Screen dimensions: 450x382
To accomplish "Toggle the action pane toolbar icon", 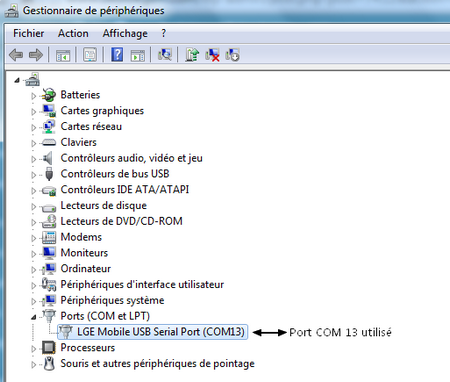I will (x=138, y=55).
